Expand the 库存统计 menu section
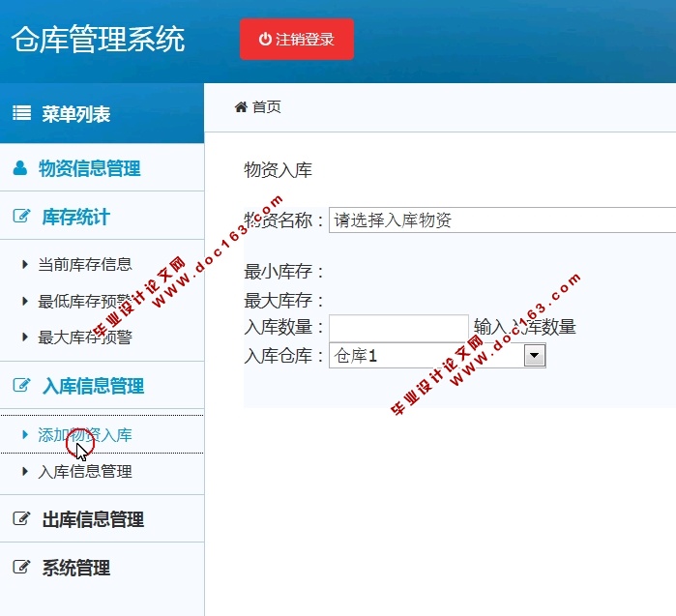 pos(75,217)
